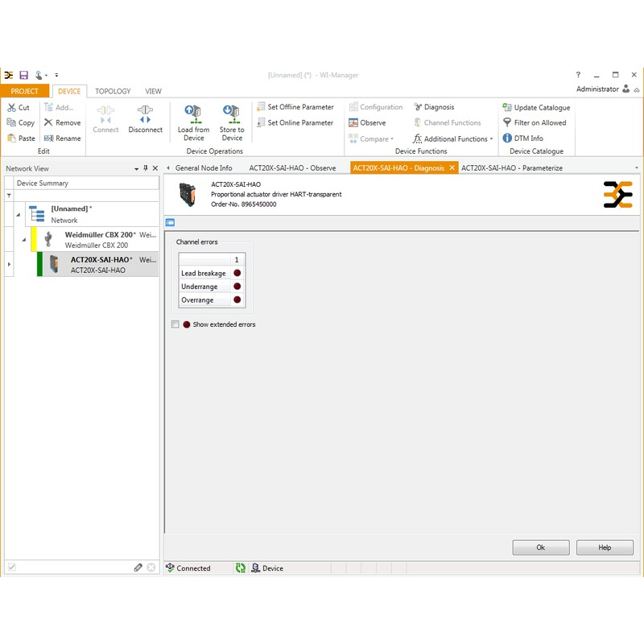
Task: Open the quick access toolbar customize dropdown
Action: 56,75
